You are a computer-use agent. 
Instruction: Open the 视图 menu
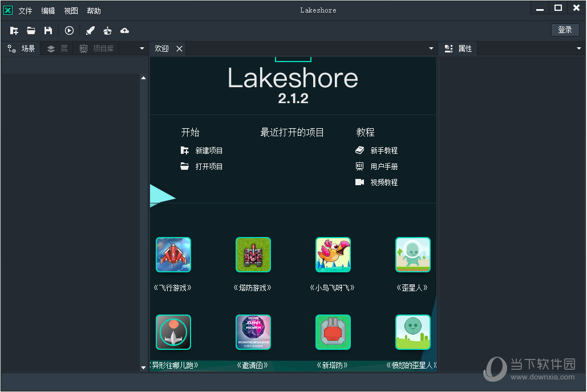(71, 11)
